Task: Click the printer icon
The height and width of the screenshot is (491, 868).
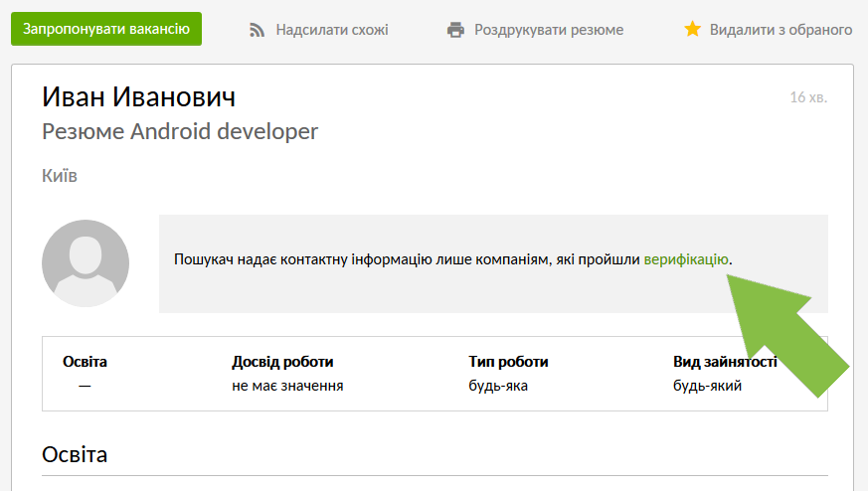Action: tap(455, 30)
